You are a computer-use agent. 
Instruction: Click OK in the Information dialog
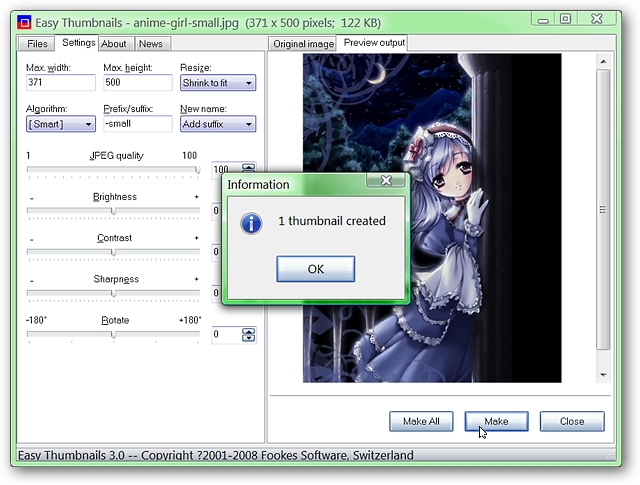316,269
